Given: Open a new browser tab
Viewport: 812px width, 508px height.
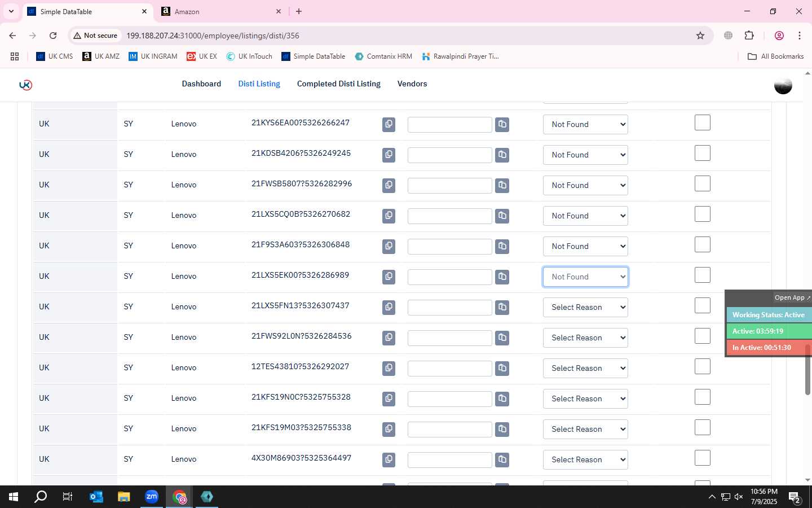Looking at the screenshot, I should click(299, 11).
